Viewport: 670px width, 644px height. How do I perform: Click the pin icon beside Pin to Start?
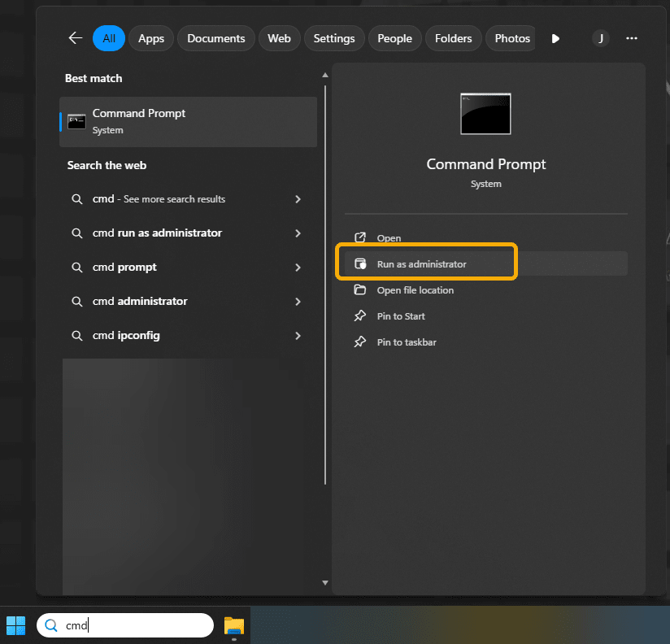pos(360,315)
